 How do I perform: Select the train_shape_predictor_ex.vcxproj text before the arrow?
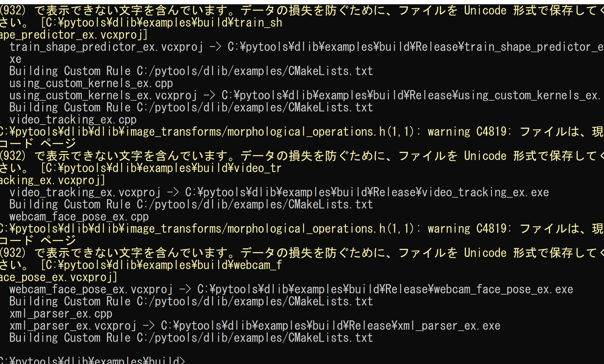tap(106, 47)
